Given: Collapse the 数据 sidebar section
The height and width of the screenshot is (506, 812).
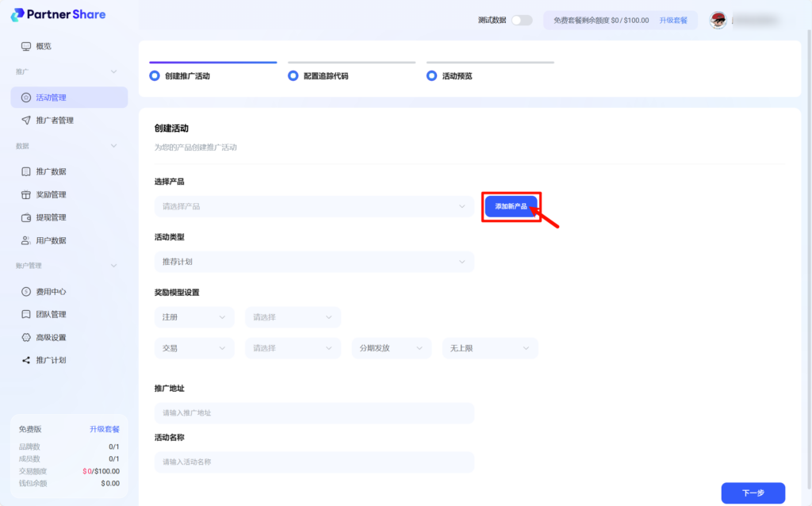Looking at the screenshot, I should pos(113,146).
